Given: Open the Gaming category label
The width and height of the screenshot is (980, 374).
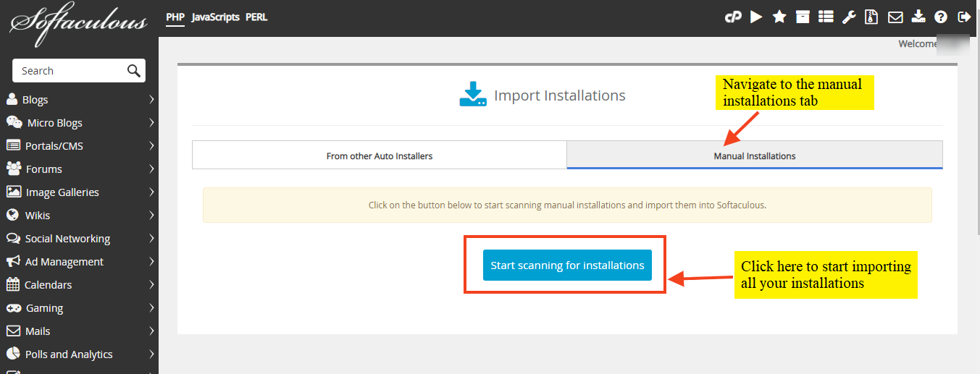Looking at the screenshot, I should 45,308.
